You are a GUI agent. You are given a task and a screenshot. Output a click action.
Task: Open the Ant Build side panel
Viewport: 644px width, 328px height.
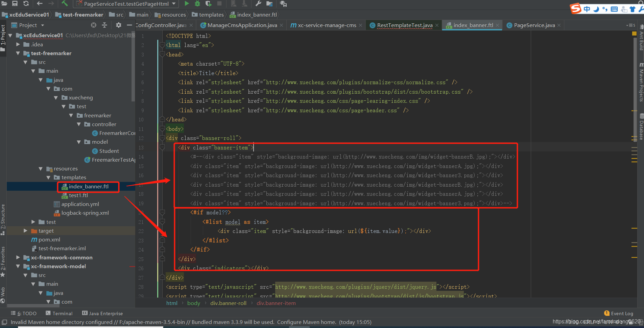point(641,38)
